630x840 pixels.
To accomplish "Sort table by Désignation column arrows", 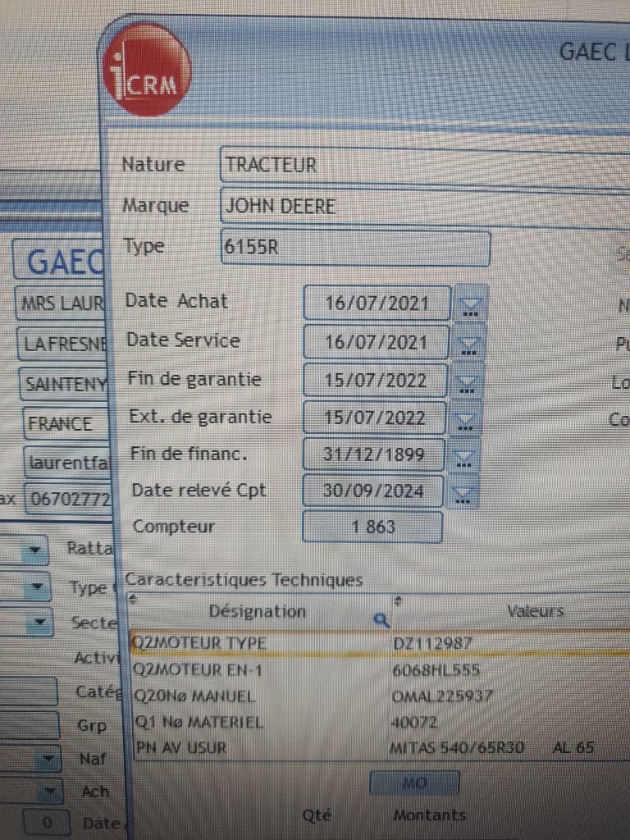I will click(134, 600).
